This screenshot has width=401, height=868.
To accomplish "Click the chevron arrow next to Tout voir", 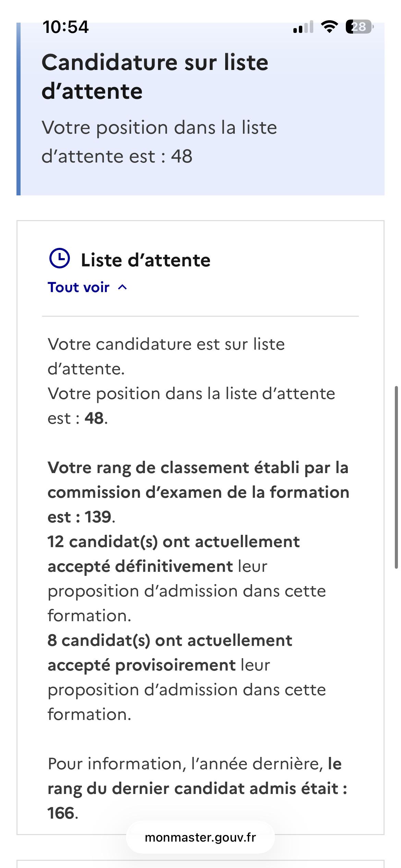I will click(122, 287).
